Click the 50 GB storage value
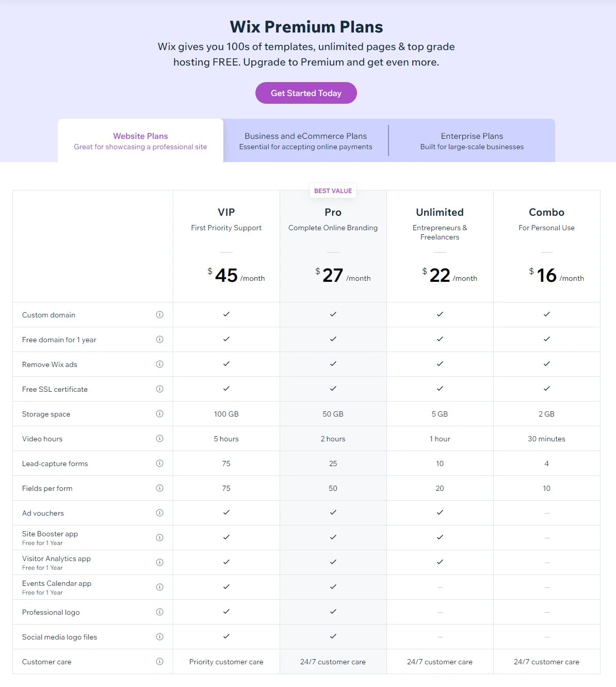616x687 pixels. coord(333,414)
